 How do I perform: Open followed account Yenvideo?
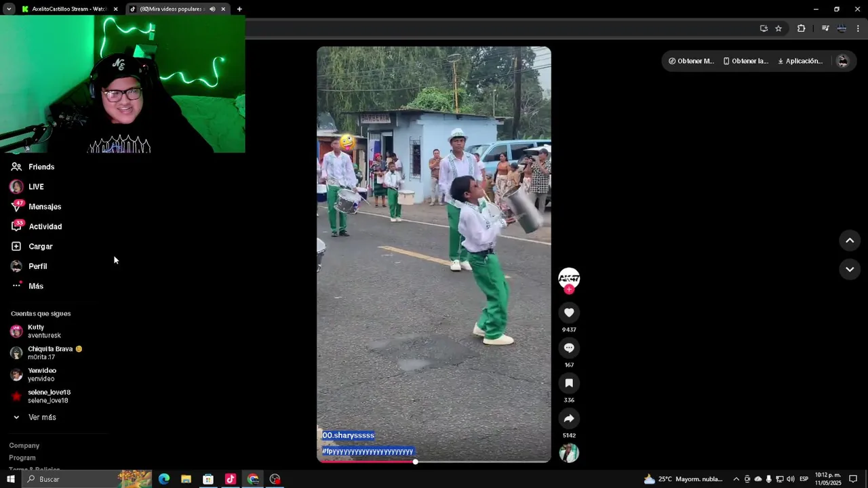(34, 375)
